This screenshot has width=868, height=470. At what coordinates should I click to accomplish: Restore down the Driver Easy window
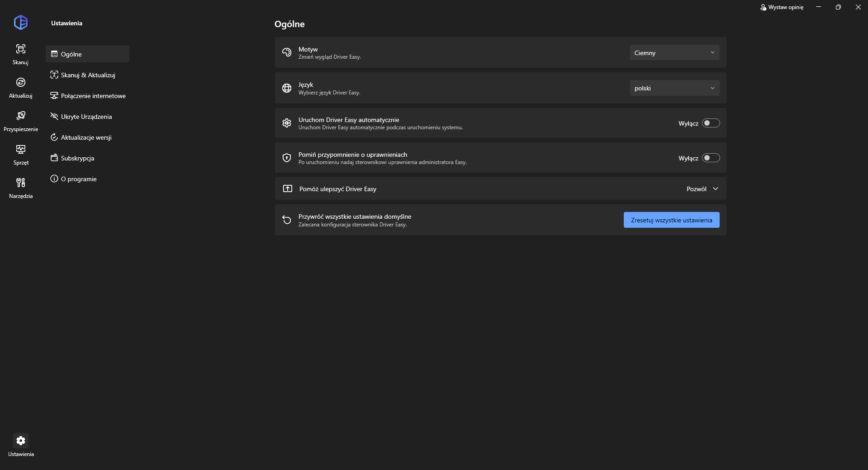[x=838, y=7]
